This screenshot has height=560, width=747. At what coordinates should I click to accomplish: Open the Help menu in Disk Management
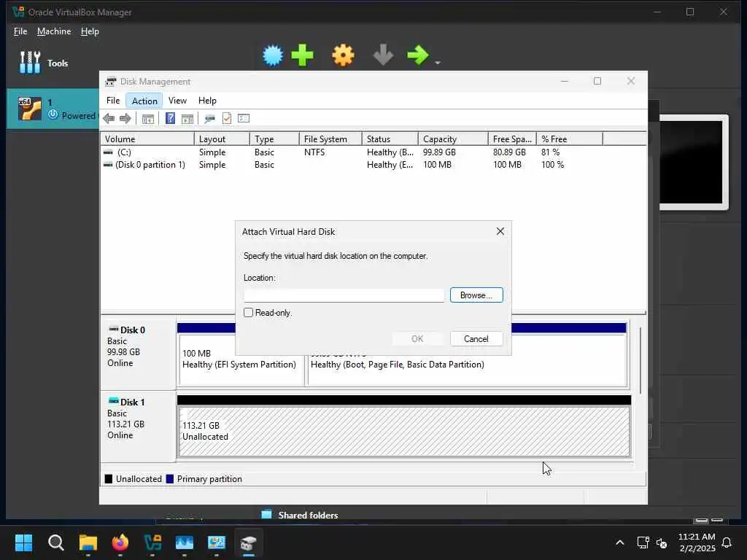[x=207, y=101]
